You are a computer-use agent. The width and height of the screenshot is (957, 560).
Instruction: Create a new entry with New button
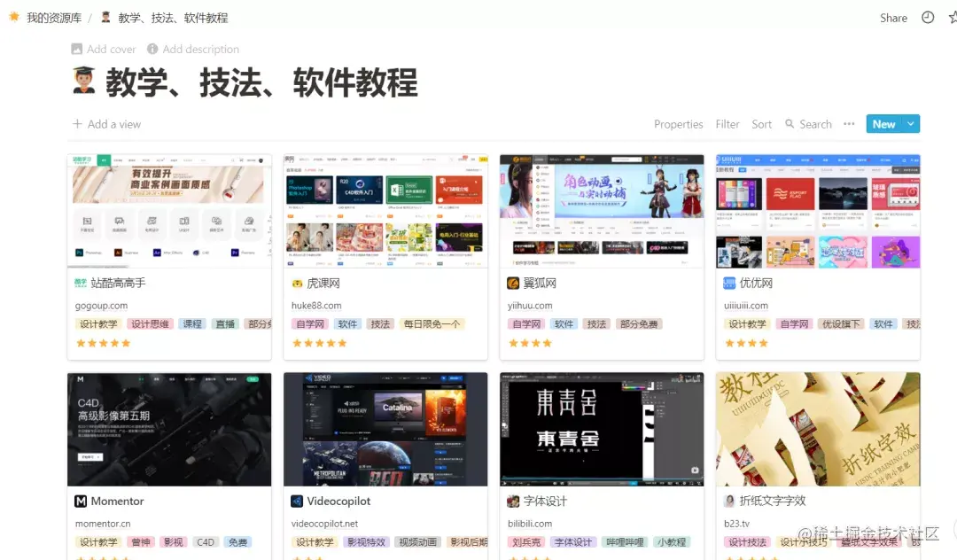click(x=883, y=124)
